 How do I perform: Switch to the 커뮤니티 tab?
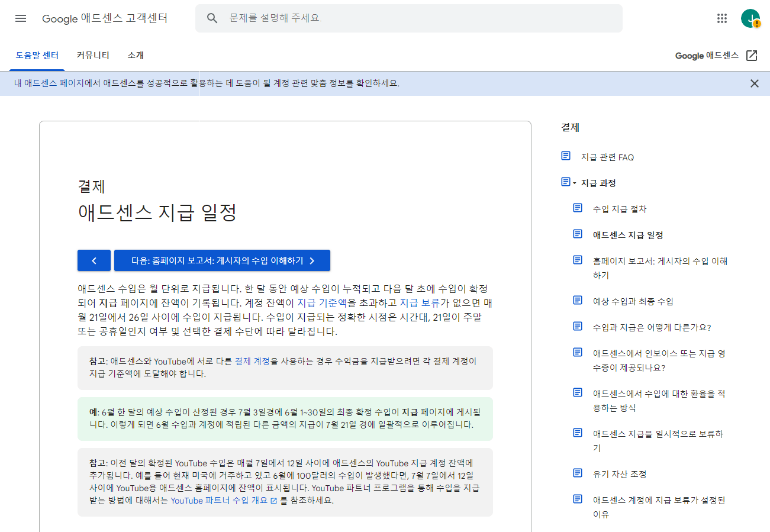click(92, 55)
